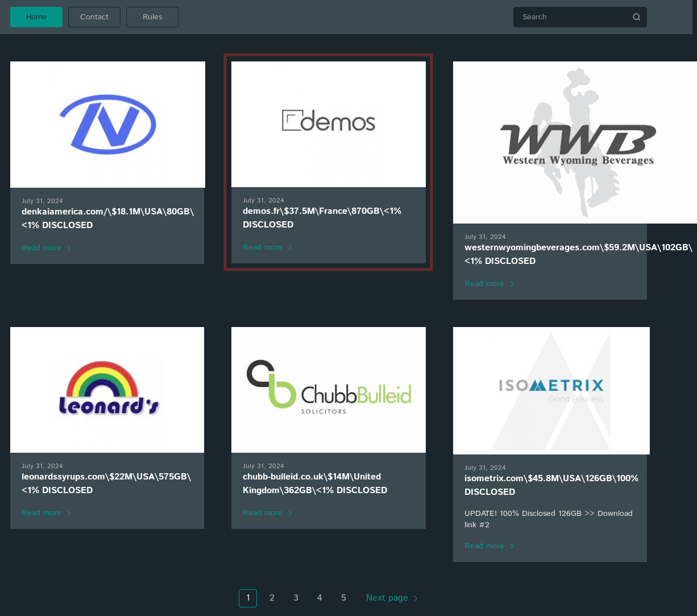This screenshot has width=697, height=616.
Task: Click Read more under isometrix.com
Action: pos(484,546)
